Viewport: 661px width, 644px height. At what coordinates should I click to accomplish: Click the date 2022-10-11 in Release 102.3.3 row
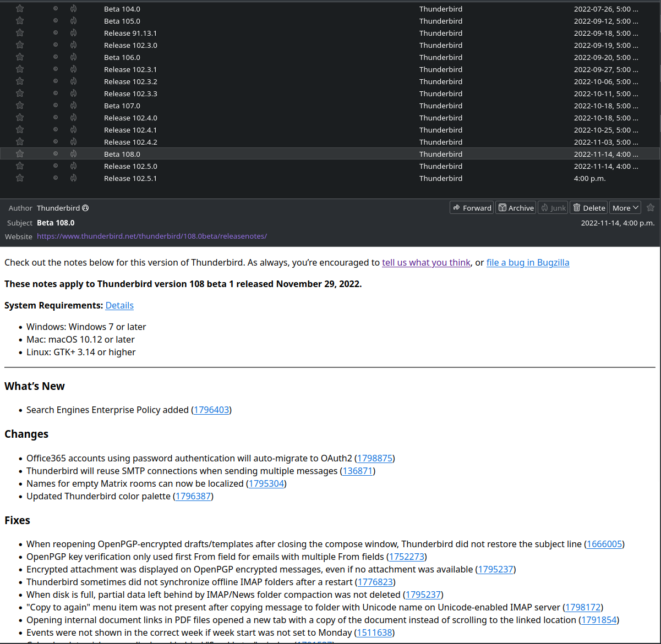(606, 93)
